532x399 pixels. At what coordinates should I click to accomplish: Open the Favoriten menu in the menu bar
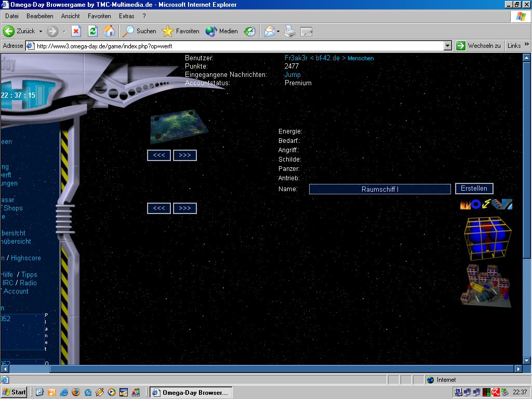99,16
